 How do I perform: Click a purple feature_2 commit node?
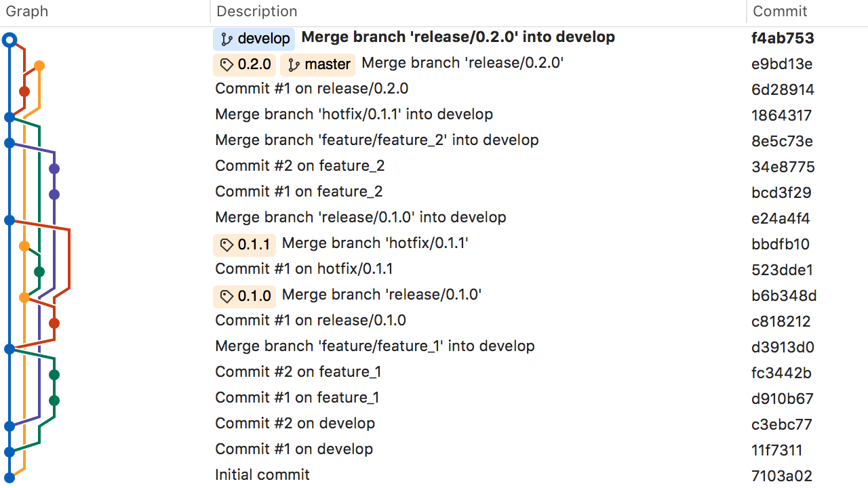tap(54, 167)
